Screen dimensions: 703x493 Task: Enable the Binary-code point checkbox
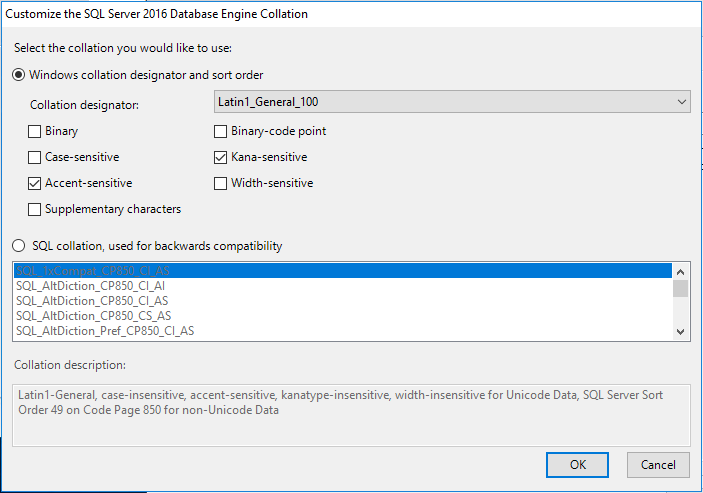coord(220,131)
